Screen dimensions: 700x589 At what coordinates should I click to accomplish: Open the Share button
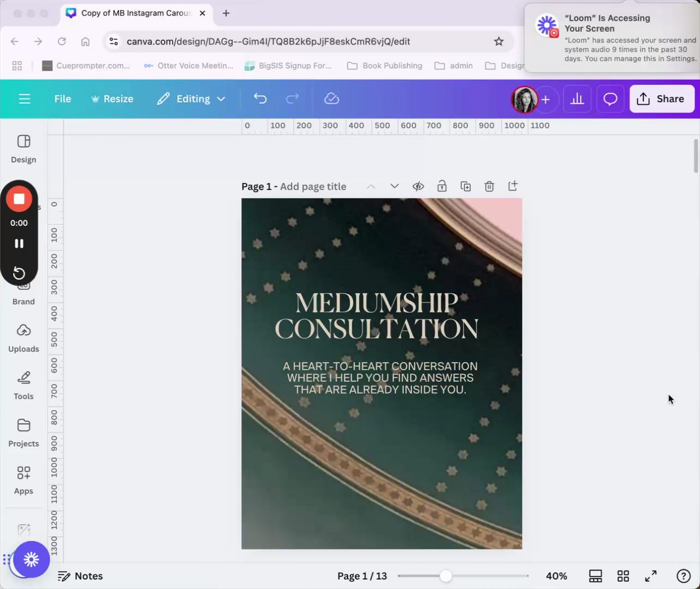[x=662, y=99]
